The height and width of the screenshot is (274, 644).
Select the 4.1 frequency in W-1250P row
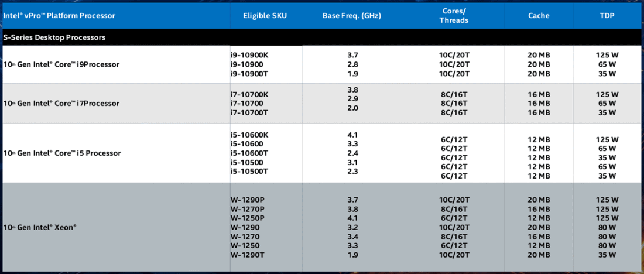[x=353, y=218]
